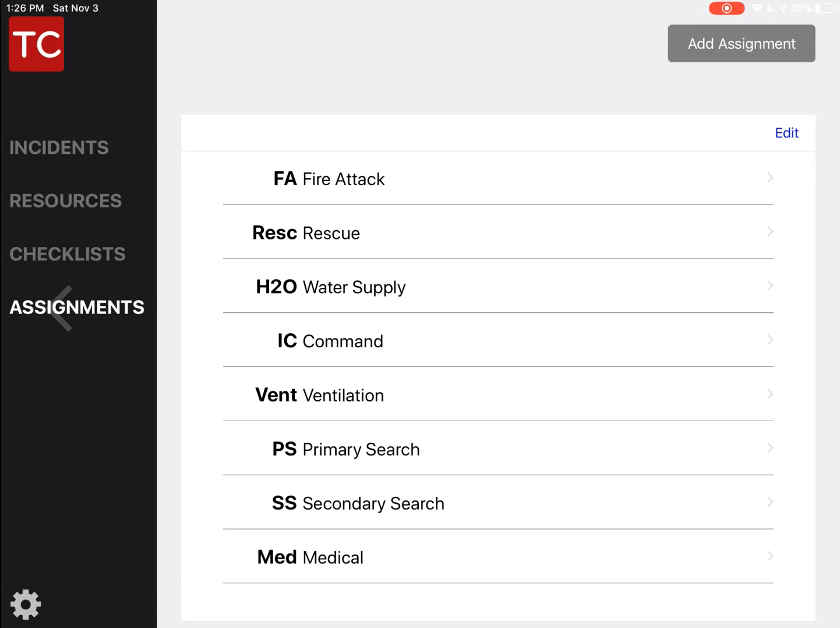Open Ventilation details chevron
This screenshot has width=840, height=628.
(x=770, y=394)
